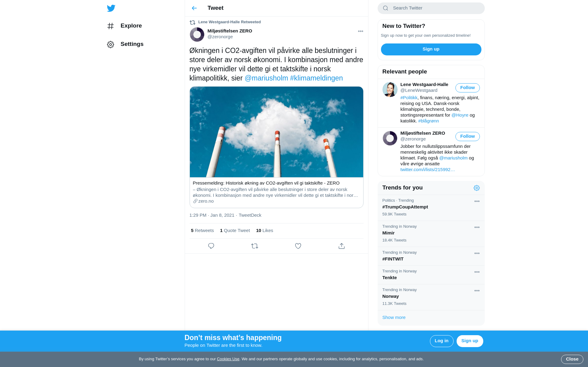This screenshot has height=367, width=588.
Task: Retweet using the icon in the action bar
Action: coord(254,246)
